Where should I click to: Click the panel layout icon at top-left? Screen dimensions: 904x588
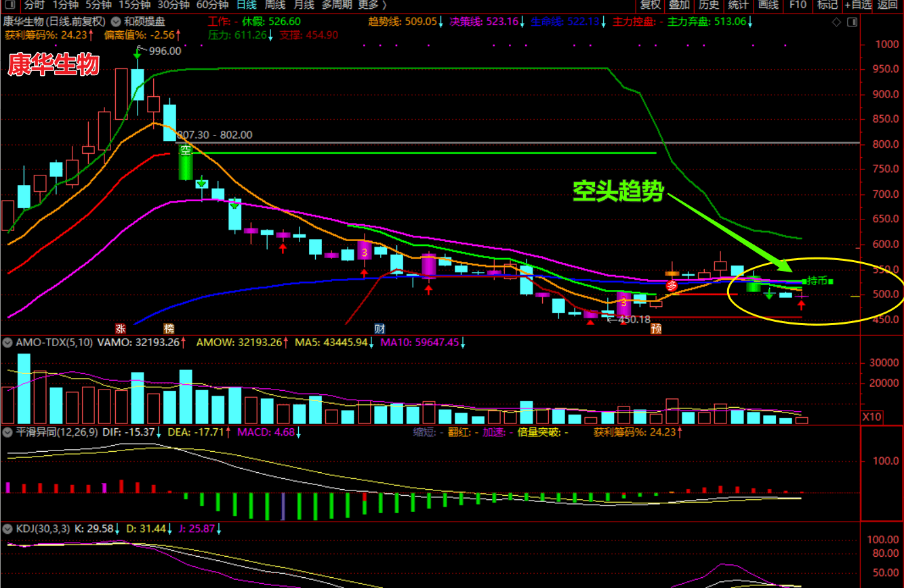[8, 5]
